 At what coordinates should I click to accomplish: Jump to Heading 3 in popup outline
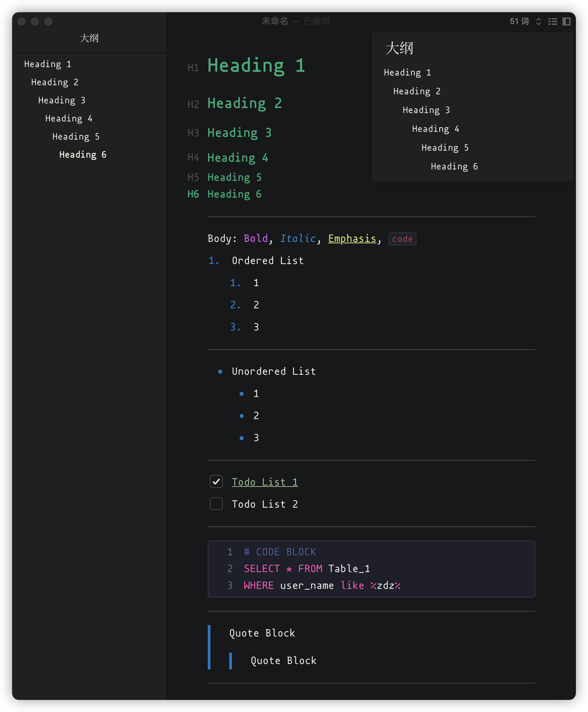coord(427,110)
